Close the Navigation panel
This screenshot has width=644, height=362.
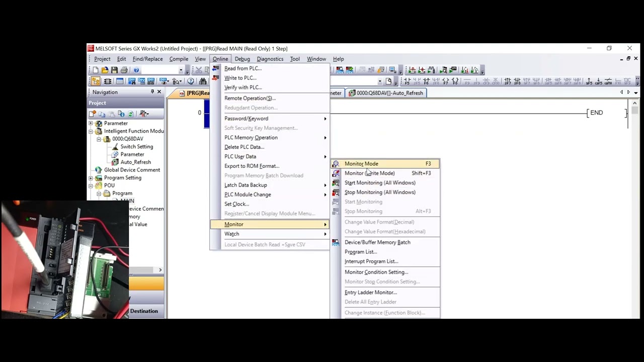point(159,92)
